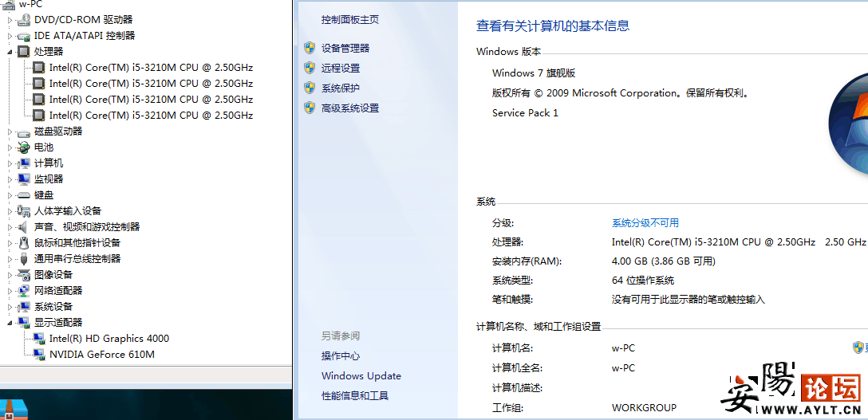This screenshot has height=420, width=868.
Task: Click the 系统分级不可用 link
Action: coord(645,223)
